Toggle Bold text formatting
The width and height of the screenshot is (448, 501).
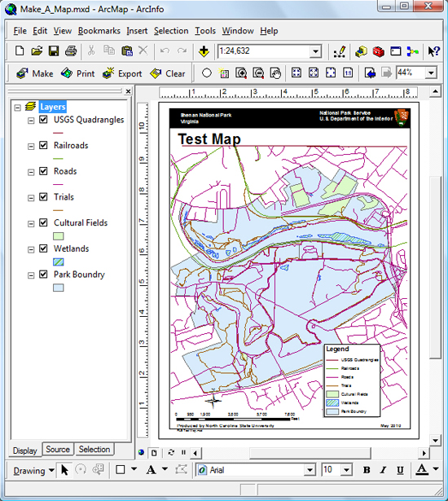(x=367, y=470)
